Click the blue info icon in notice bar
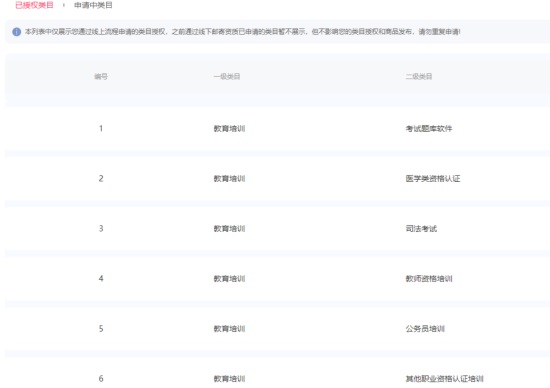Viewport: 550px width, 388px height. pyautogui.click(x=16, y=32)
